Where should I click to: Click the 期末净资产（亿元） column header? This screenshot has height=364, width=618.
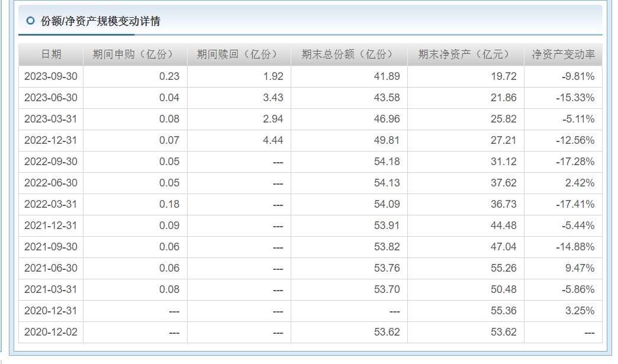466,54
